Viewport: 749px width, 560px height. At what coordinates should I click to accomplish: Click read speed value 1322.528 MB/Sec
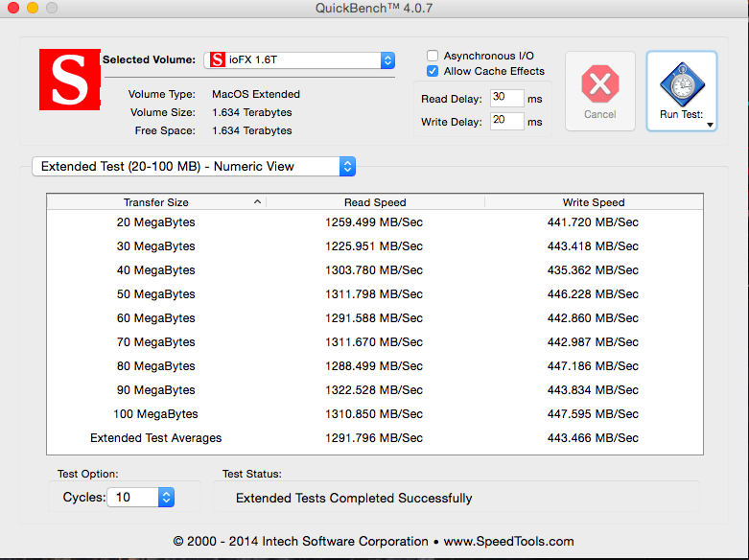374,390
